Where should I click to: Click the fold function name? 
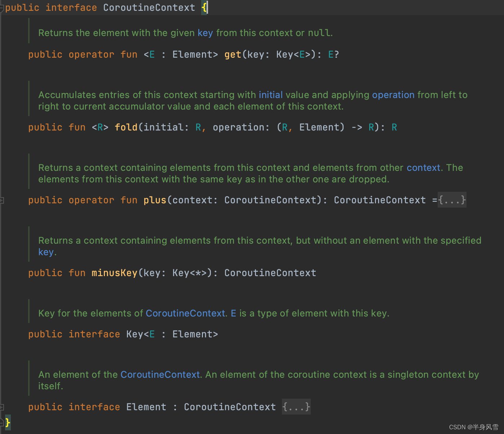pos(126,127)
